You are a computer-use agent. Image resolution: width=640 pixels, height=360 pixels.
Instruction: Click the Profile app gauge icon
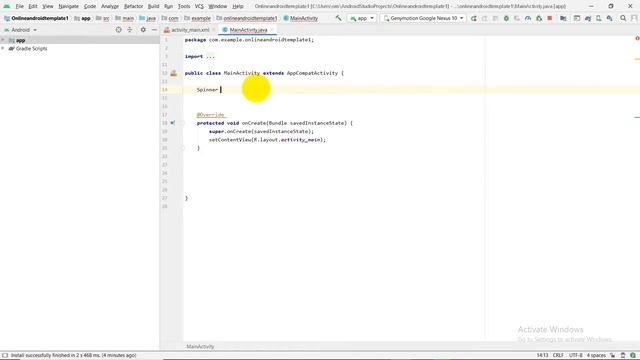[x=528, y=18]
